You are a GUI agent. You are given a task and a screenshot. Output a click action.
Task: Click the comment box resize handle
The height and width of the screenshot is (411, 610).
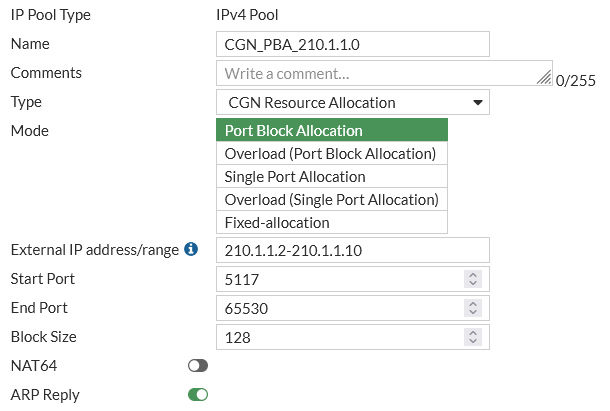(x=544, y=76)
